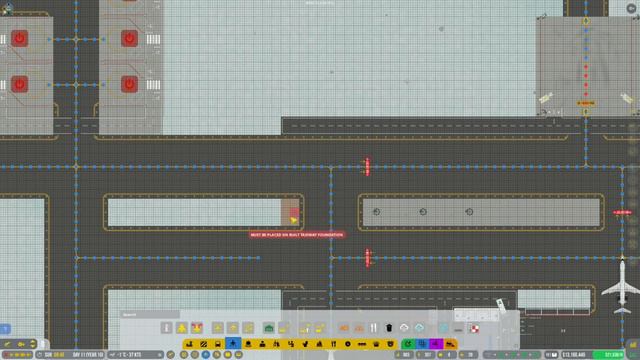
Task: Click the airport funds balance display
Action: pos(576,355)
